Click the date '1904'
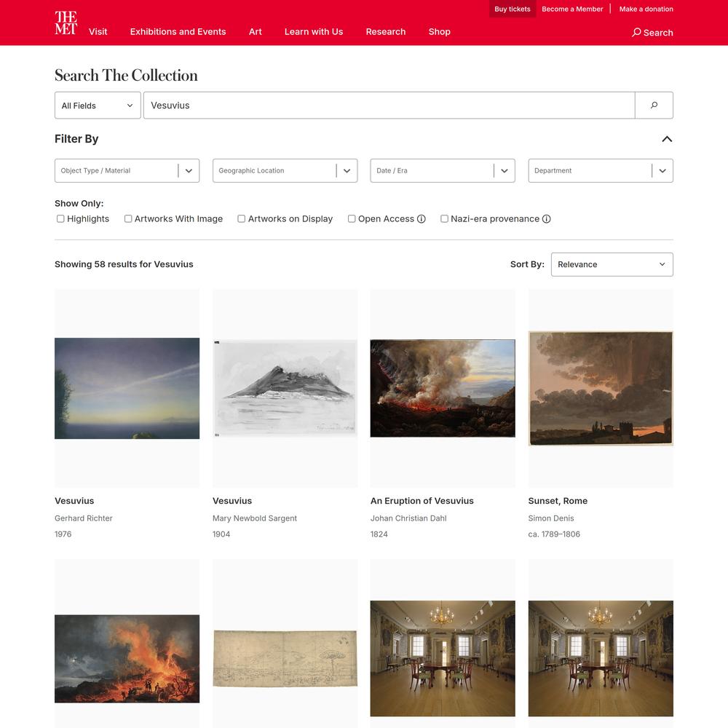The image size is (728, 728). (x=221, y=534)
